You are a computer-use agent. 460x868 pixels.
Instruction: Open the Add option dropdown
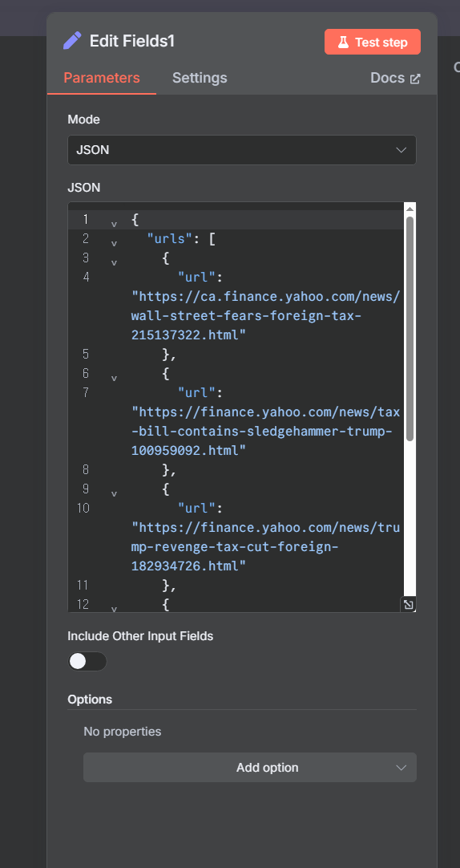tap(250, 767)
